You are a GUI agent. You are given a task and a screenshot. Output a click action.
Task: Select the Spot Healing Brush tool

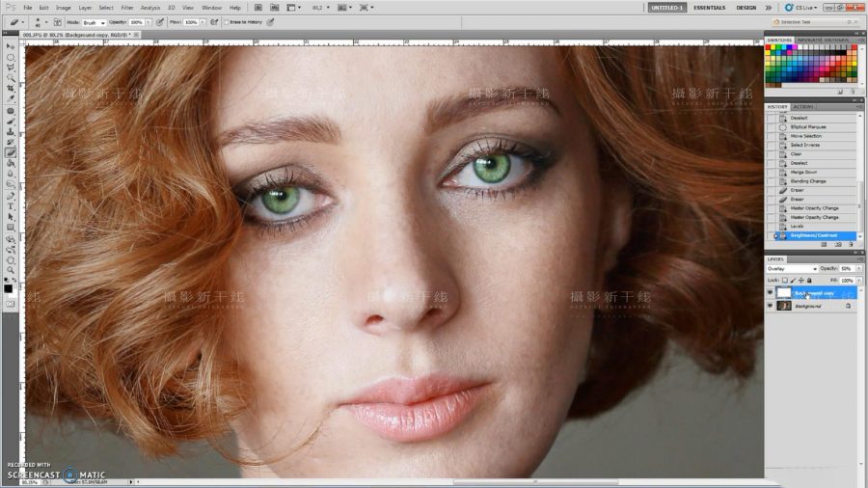click(x=11, y=111)
